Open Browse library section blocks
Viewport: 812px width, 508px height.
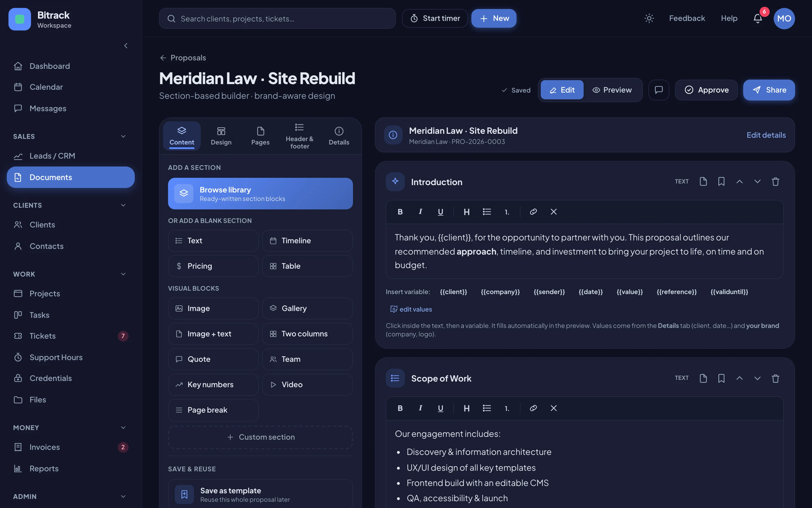pos(261,194)
